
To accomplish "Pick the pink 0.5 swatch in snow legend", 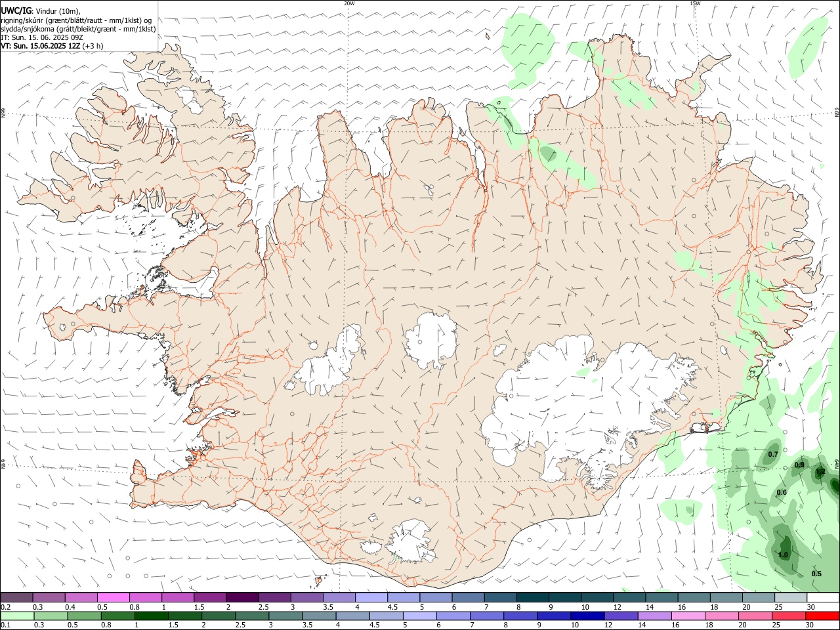I will tap(113, 597).
